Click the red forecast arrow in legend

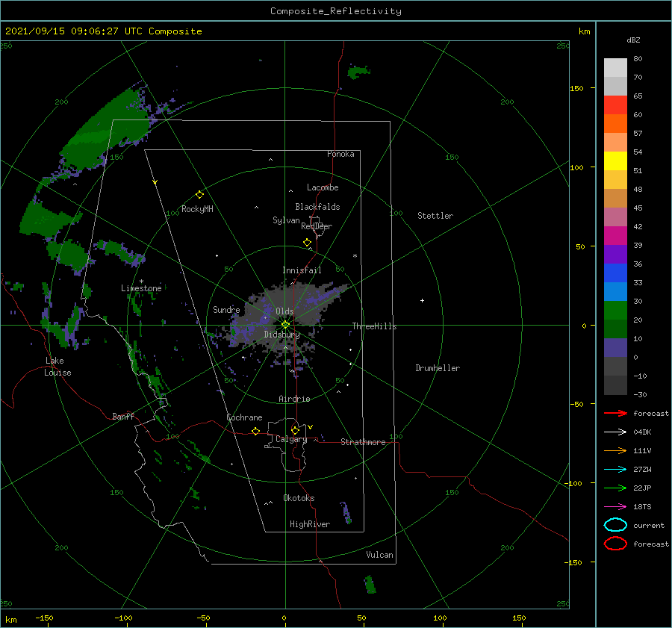pos(615,413)
